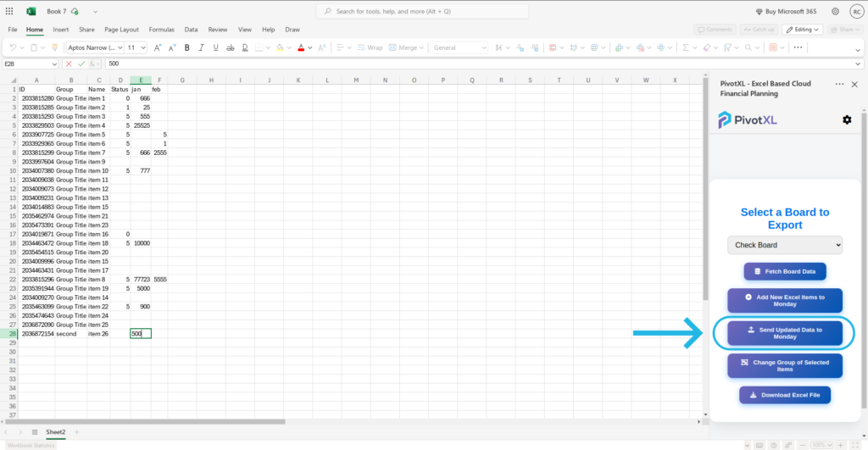This screenshot has height=450, width=868.
Task: Select cell containing 25525
Action: [142, 125]
